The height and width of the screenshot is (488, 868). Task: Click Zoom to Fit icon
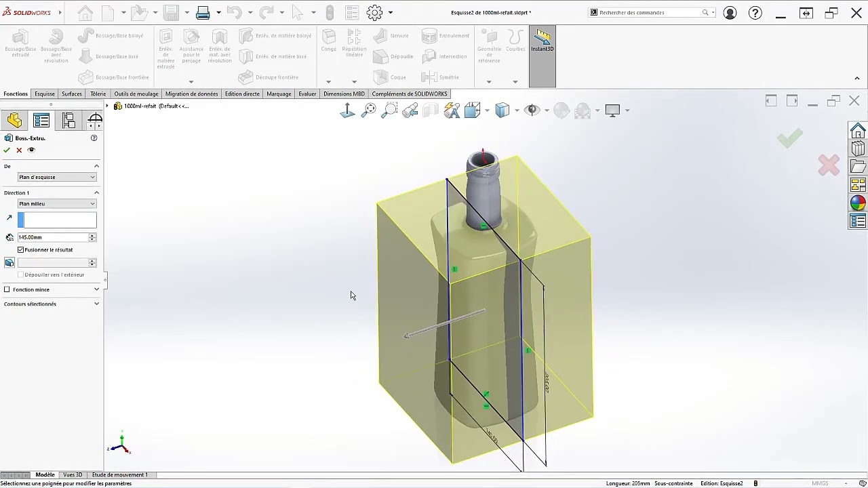point(369,110)
